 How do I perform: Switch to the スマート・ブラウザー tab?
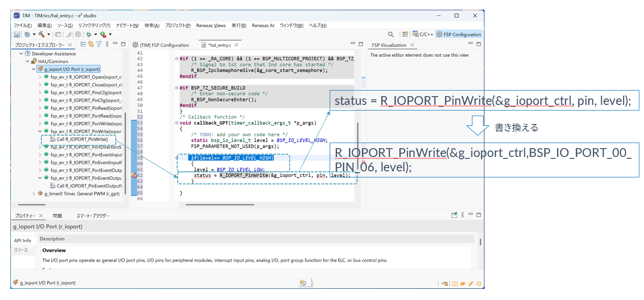point(93,216)
